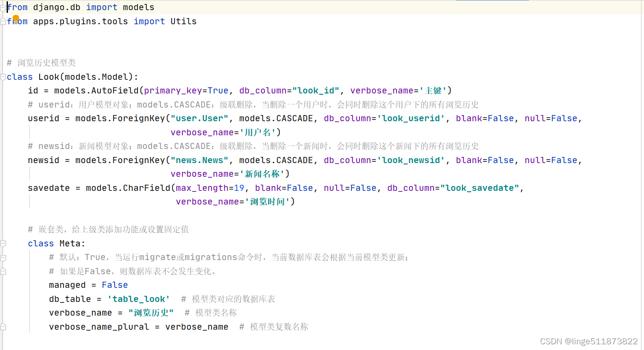
Task: Click the string 'table_look'
Action: 139,299
